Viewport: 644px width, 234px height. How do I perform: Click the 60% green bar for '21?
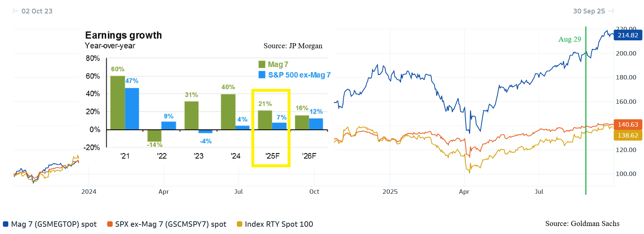(117, 103)
